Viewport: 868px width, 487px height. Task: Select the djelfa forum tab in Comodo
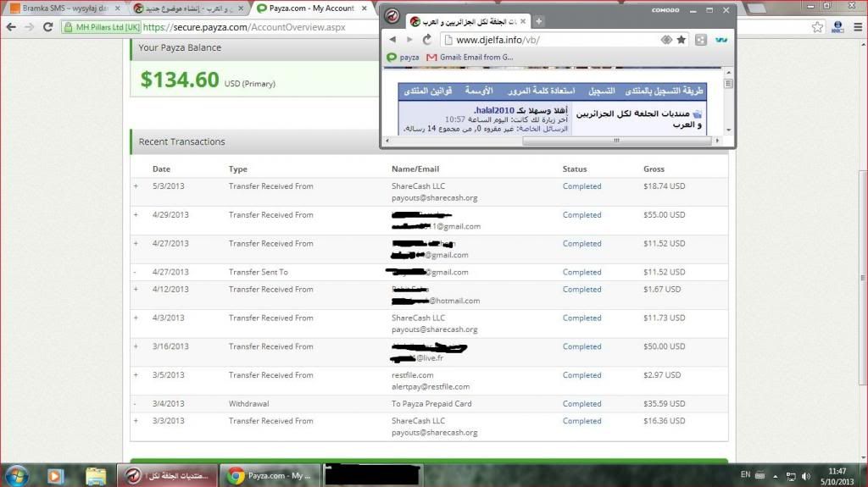click(469, 21)
